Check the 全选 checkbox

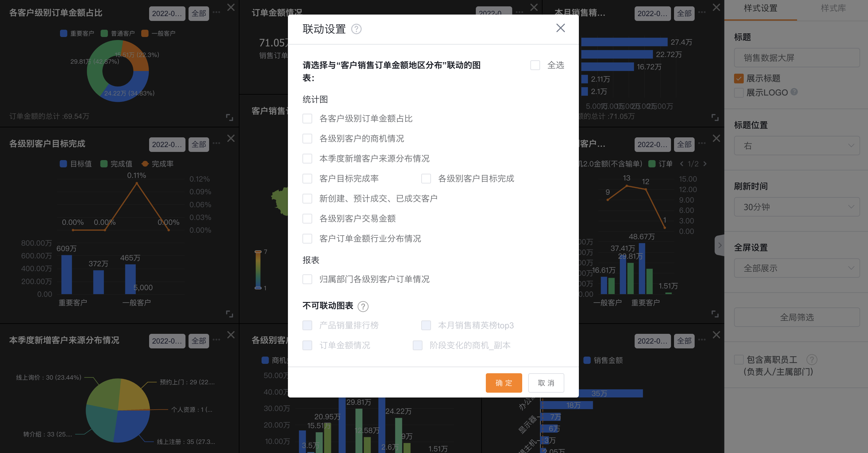point(535,65)
